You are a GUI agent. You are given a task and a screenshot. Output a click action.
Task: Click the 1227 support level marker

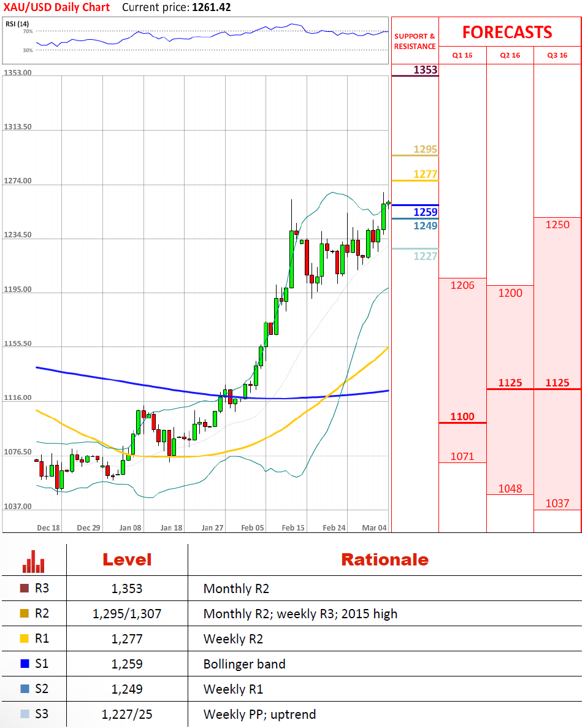426,256
